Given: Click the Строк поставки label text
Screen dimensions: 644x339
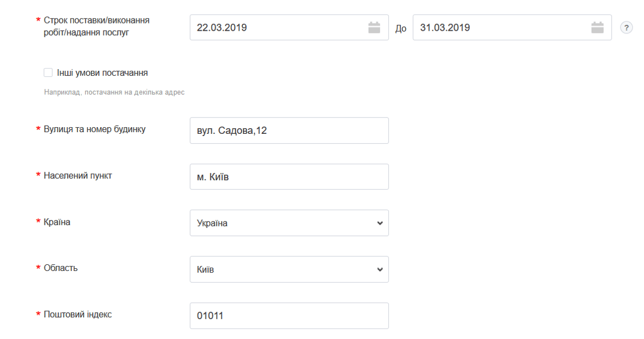Looking at the screenshot, I should pos(96,26).
